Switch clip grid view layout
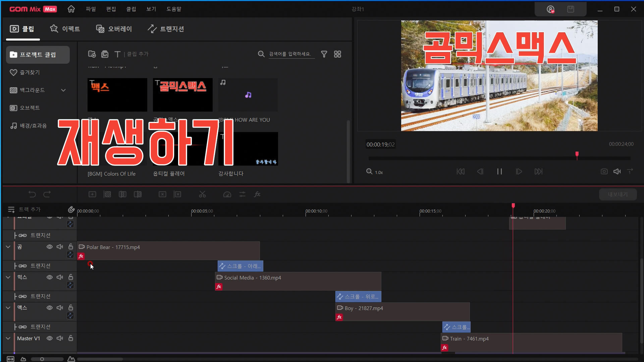 (x=337, y=54)
